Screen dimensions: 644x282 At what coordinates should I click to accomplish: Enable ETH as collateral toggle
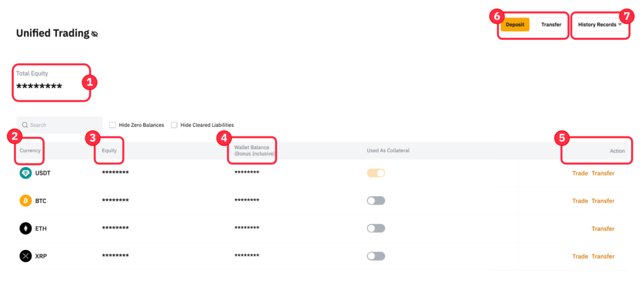(376, 229)
